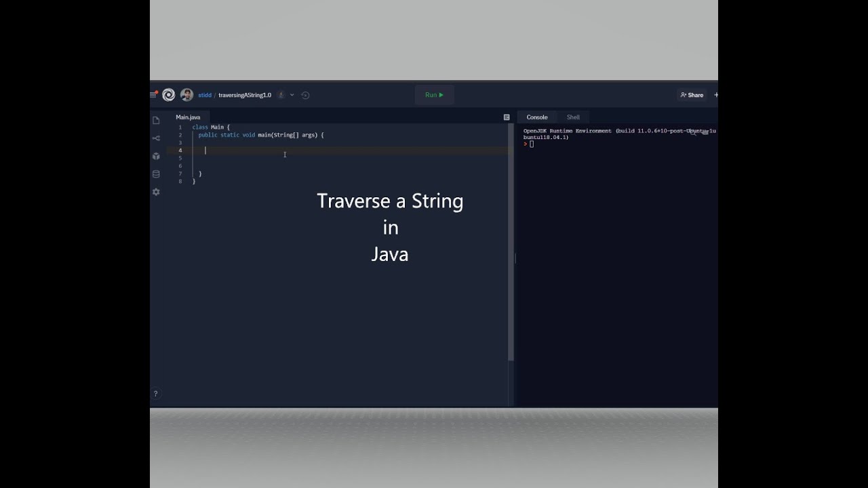The width and height of the screenshot is (868, 488).
Task: Click the Replit logo icon
Action: [169, 95]
